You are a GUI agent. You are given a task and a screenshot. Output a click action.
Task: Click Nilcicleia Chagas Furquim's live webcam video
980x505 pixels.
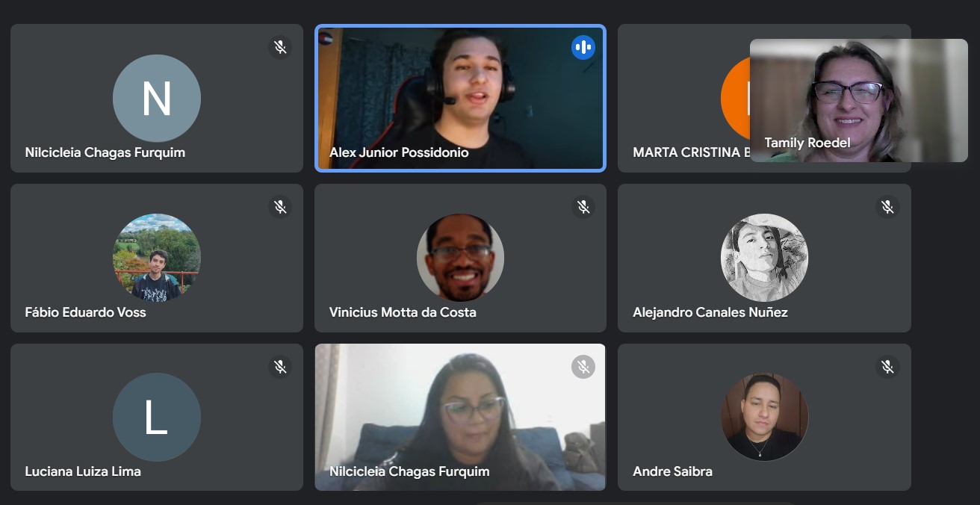pos(460,417)
